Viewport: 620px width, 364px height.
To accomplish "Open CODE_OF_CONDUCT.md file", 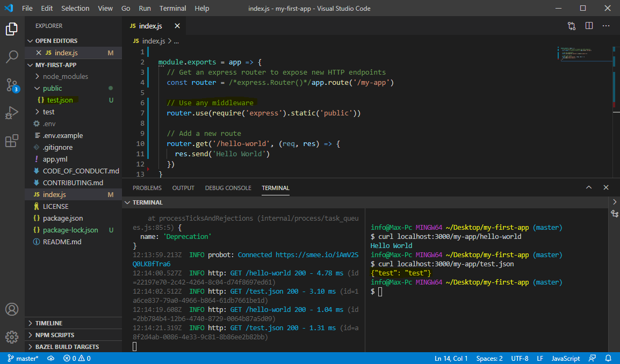I will [81, 171].
